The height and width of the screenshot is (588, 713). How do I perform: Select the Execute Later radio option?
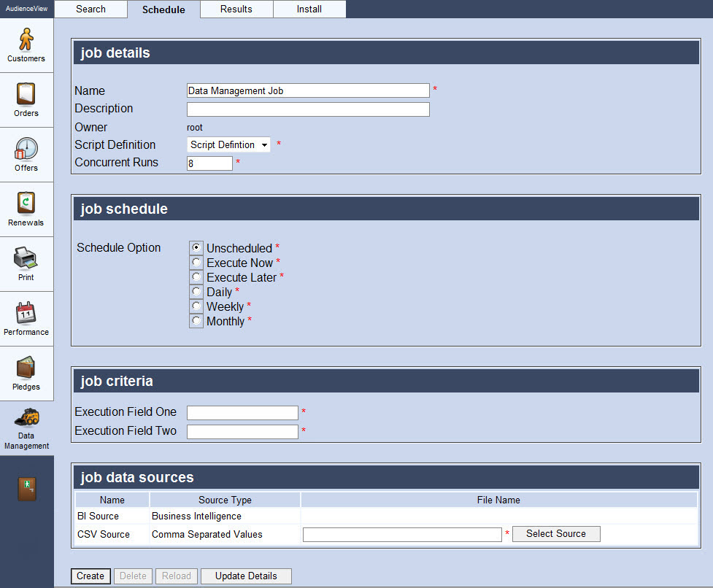tap(196, 276)
